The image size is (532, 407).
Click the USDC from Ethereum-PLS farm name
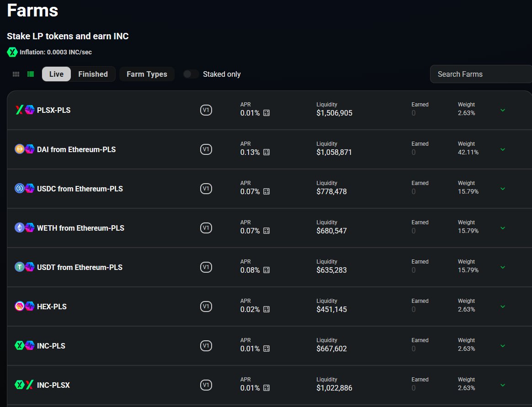[x=80, y=189]
